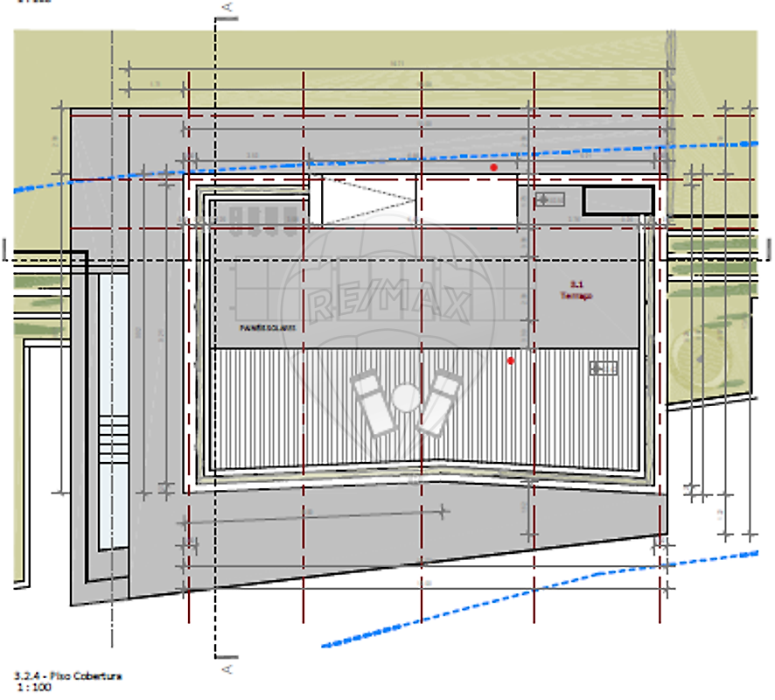Screen dimensions: 775x700
Task: Click the round table between the loungers
Action: pyautogui.click(x=406, y=396)
